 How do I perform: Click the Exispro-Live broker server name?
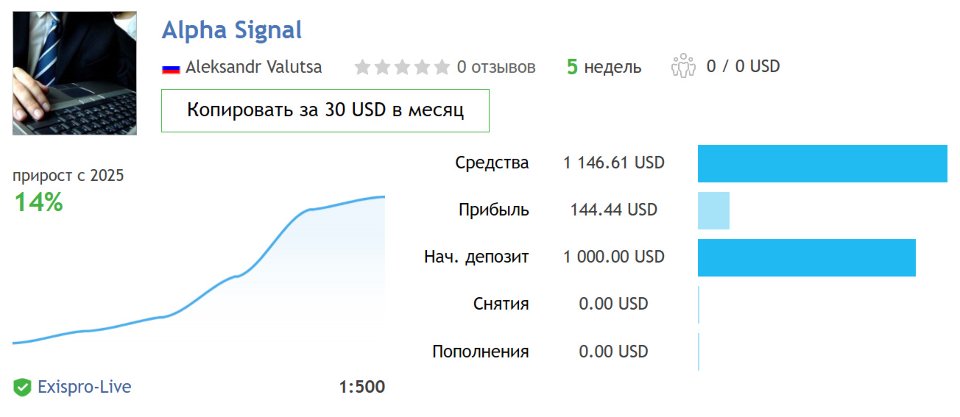click(x=85, y=387)
